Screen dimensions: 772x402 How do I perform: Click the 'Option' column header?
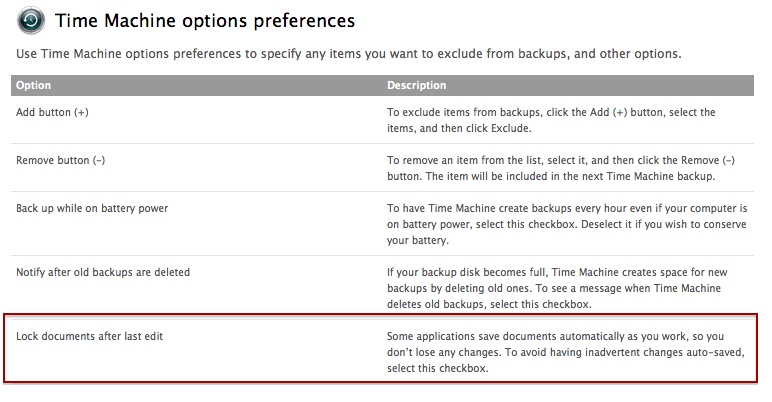(x=33, y=86)
